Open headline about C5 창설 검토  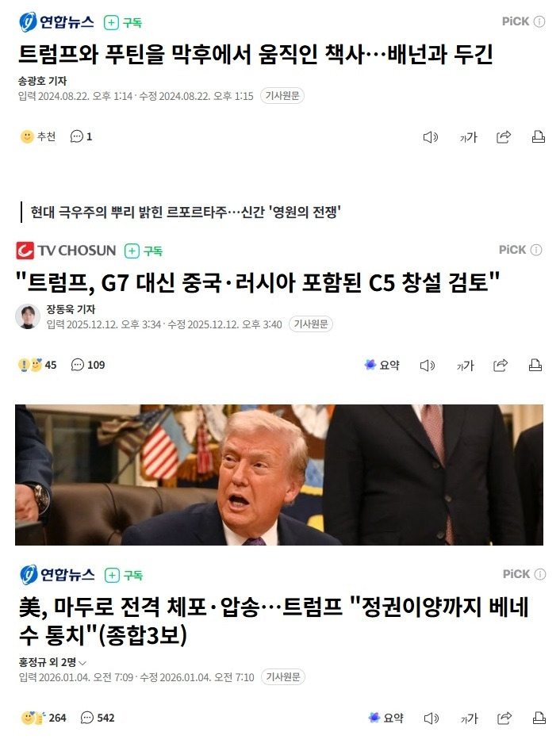258,282
